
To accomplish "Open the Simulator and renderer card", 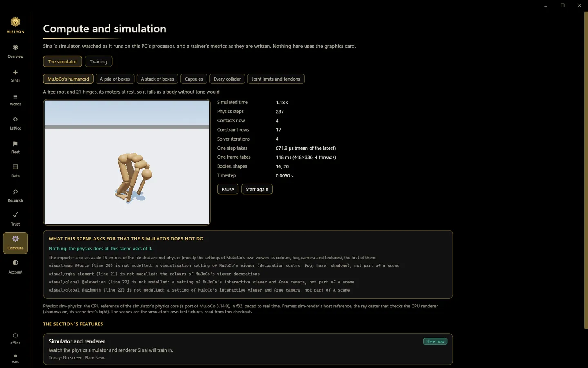I will [248, 349].
